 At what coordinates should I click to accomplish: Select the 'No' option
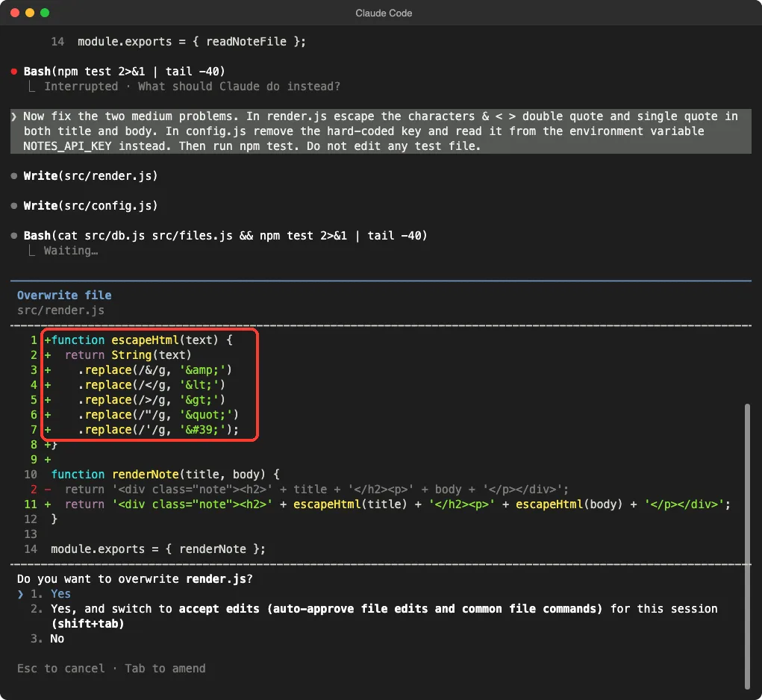57,638
